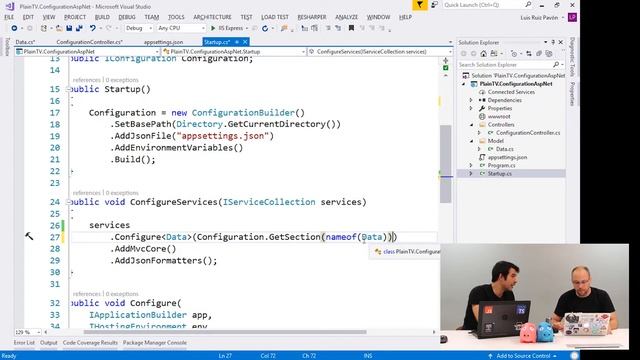
Task: Click the feedback icon next to Quick Launch
Action: click(435, 5)
